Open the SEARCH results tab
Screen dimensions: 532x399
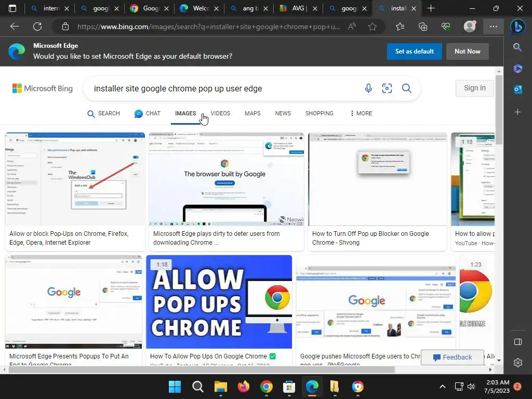(x=104, y=113)
